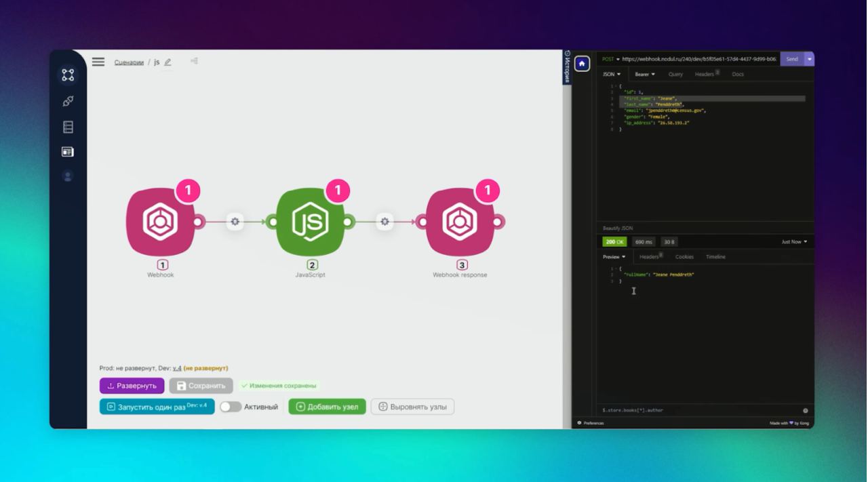Switch to the request Headers tab
The height and width of the screenshot is (482, 868).
click(707, 74)
